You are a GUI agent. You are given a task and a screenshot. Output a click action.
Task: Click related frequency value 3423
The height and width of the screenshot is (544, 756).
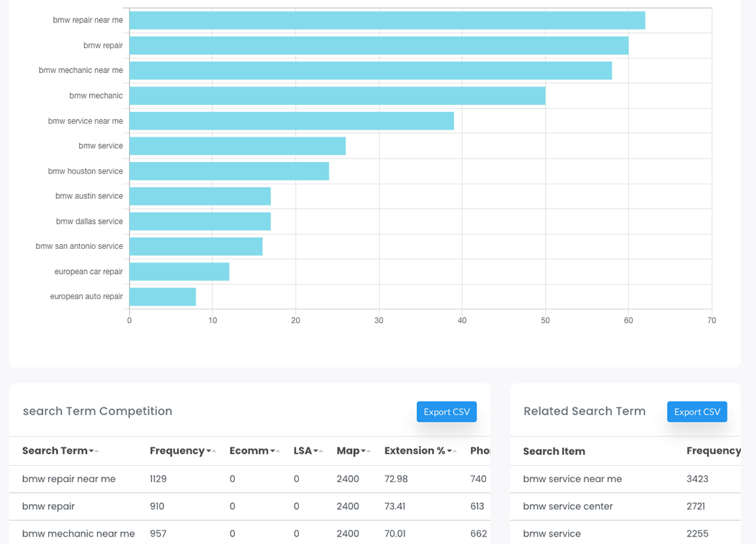[x=697, y=479]
